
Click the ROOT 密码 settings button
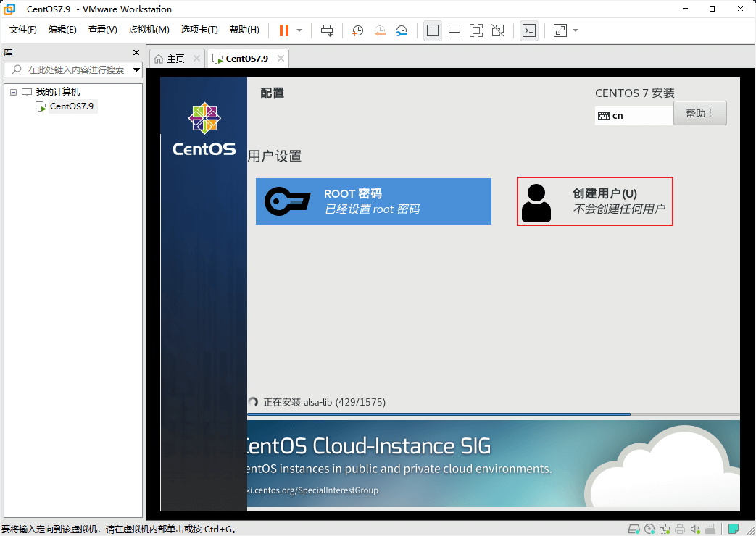tap(374, 201)
